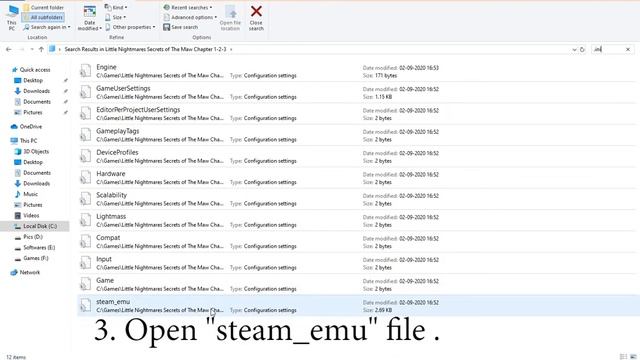This screenshot has width=640, height=360.
Task: Open Videos folder under This PC
Action: tap(27, 215)
